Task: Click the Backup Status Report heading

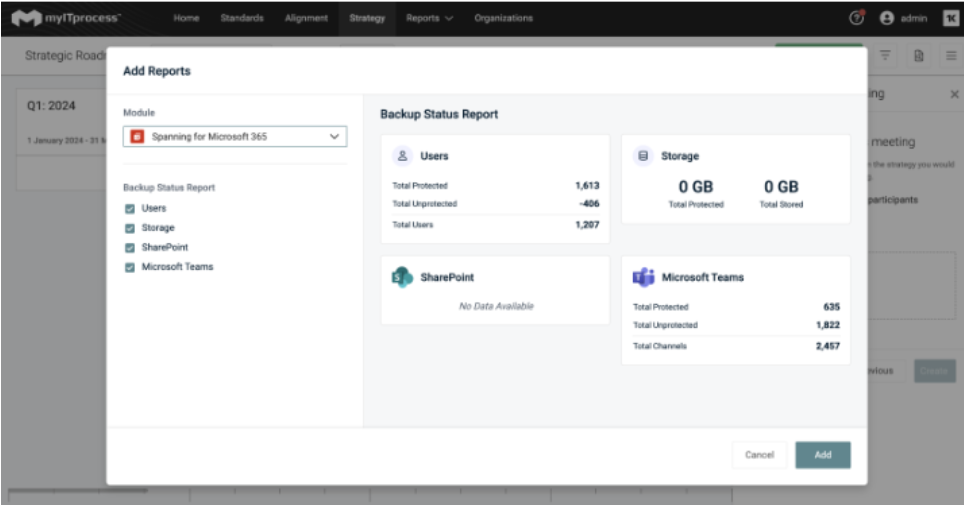Action: tap(439, 114)
